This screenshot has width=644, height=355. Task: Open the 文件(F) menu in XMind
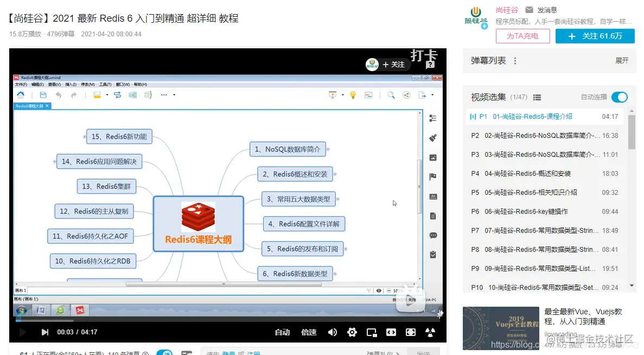point(21,84)
